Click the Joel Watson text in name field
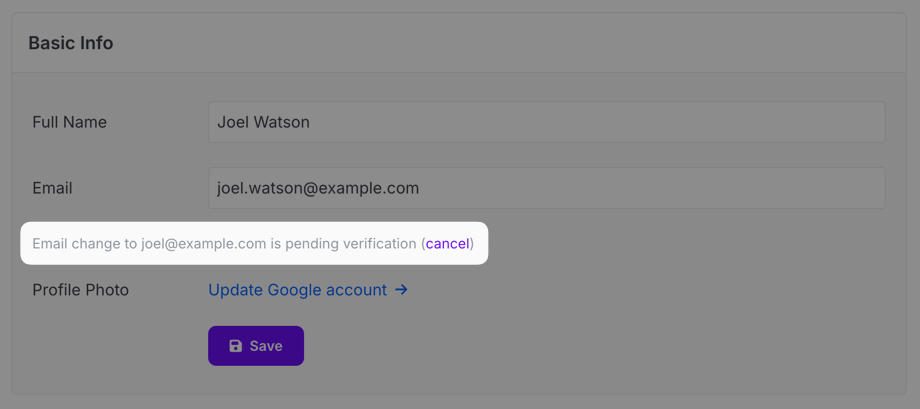Image resolution: width=920 pixels, height=409 pixels. click(x=263, y=122)
